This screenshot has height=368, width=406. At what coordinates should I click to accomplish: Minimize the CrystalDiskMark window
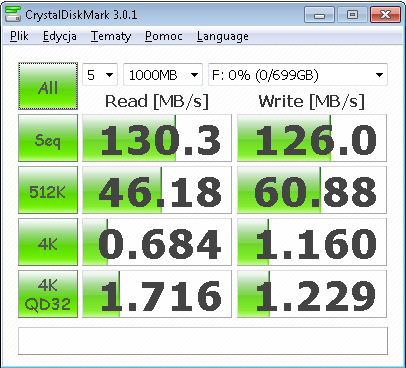point(319,15)
